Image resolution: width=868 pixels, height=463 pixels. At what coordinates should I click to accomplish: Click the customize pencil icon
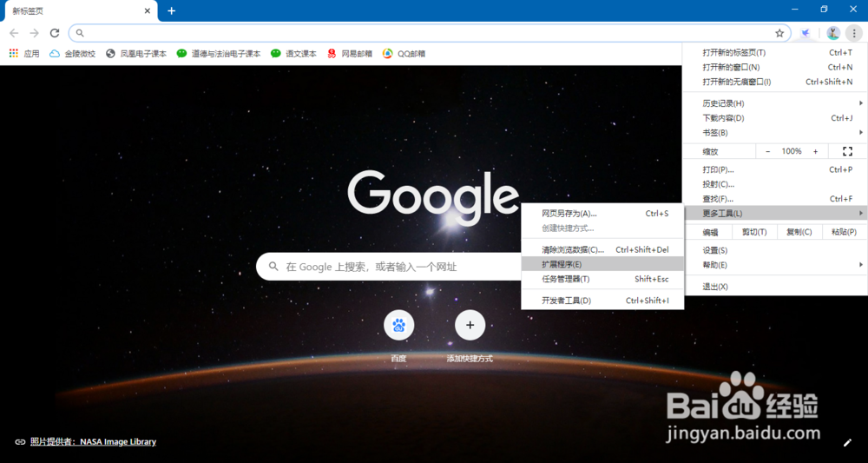coord(847,442)
